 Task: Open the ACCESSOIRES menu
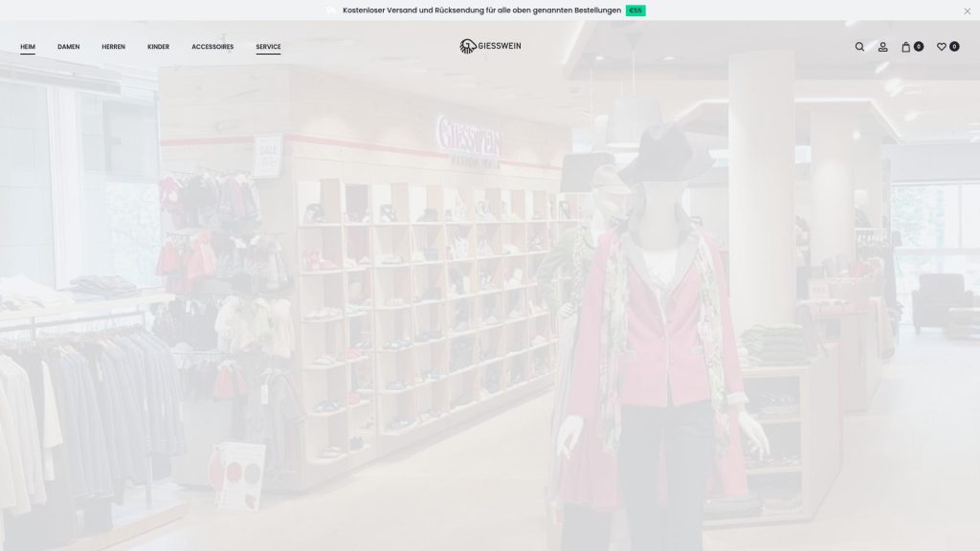[212, 47]
